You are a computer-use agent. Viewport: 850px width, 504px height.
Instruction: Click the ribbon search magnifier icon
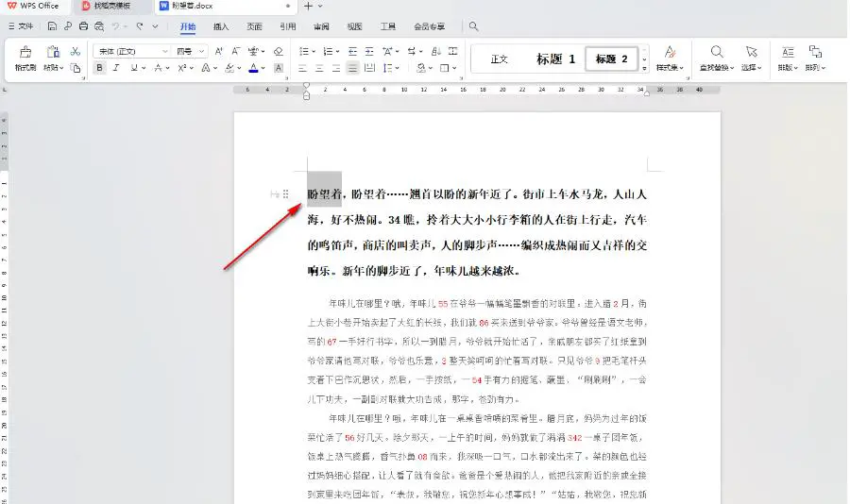[473, 26]
